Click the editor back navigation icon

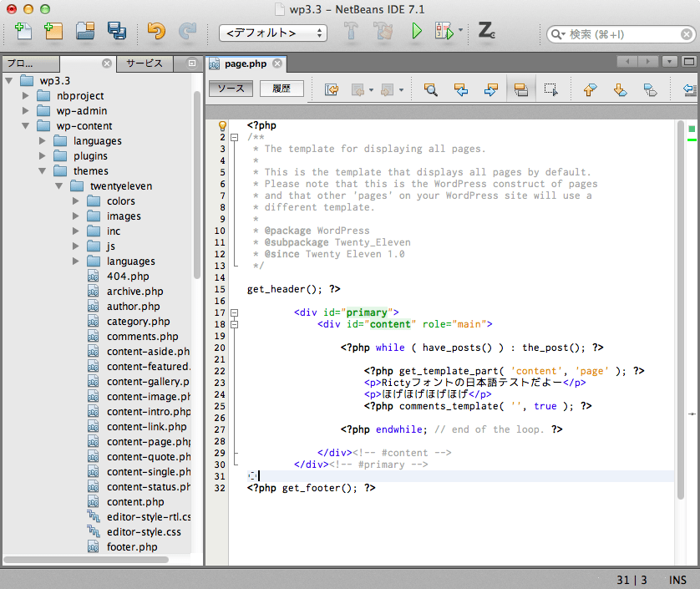point(627,62)
